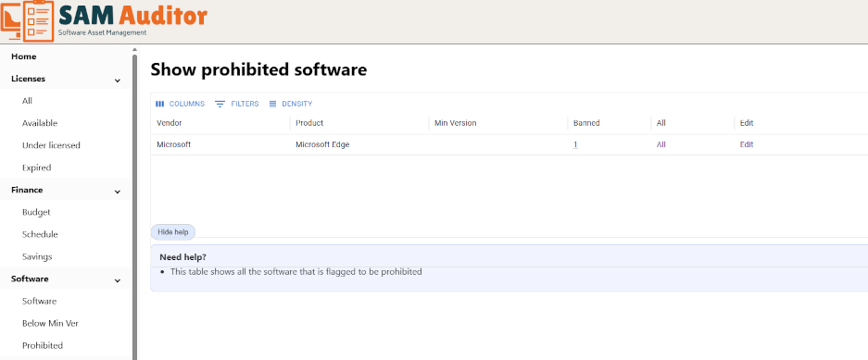Click the SAM Auditor logo
The width and height of the screenshot is (868, 360).
[x=104, y=20]
